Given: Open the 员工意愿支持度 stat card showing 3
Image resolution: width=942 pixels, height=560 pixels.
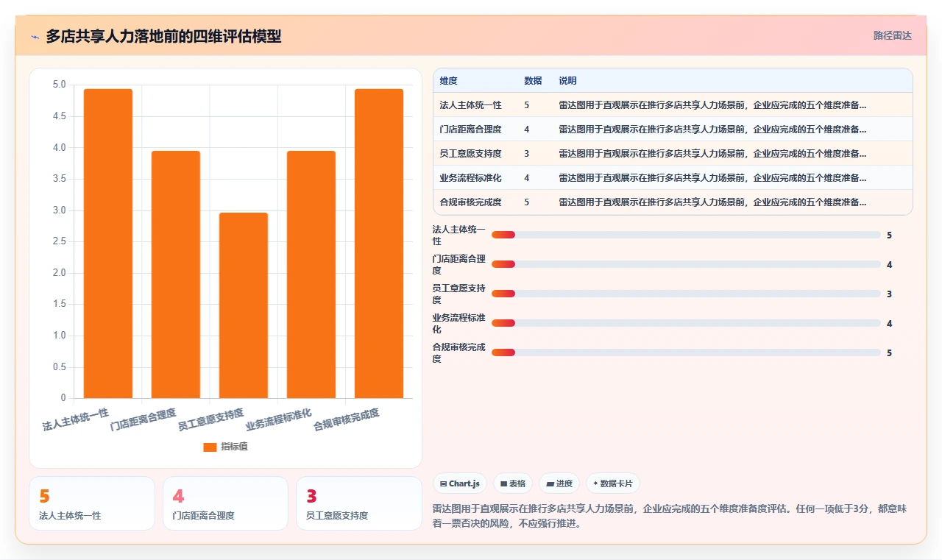Looking at the screenshot, I should click(x=359, y=503).
